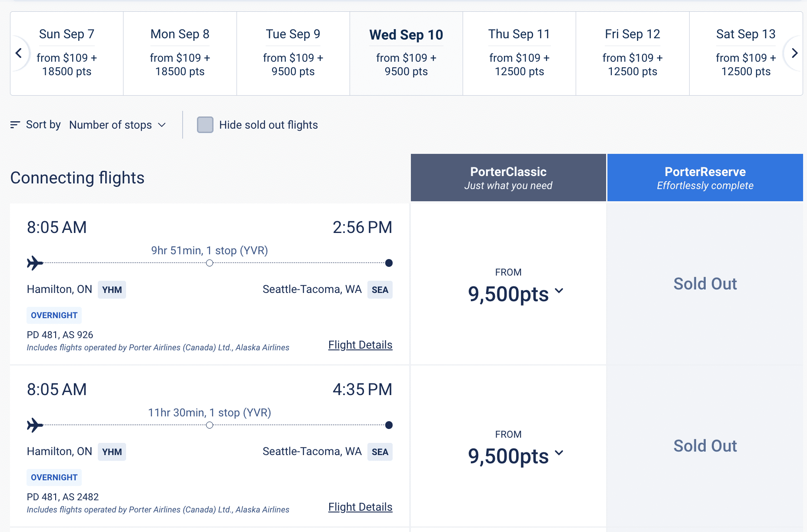Select the Thu Sep 11 date tab
807x532 pixels.
[519, 53]
